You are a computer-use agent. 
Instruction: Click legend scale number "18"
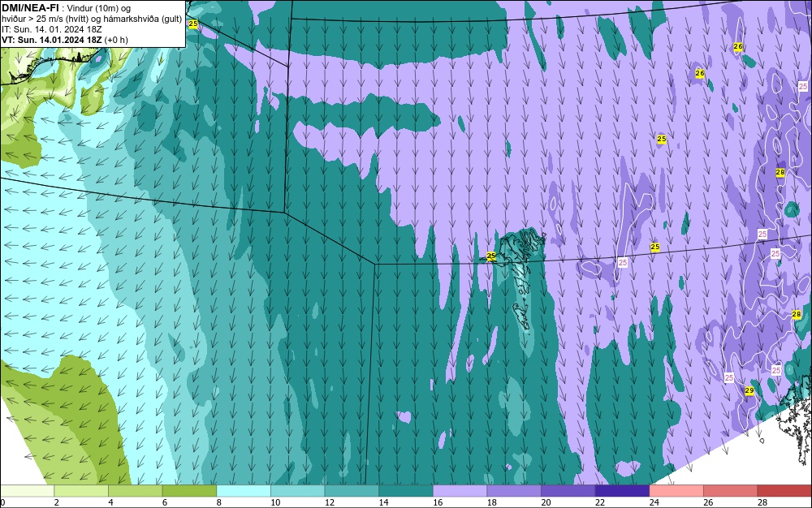click(491, 502)
